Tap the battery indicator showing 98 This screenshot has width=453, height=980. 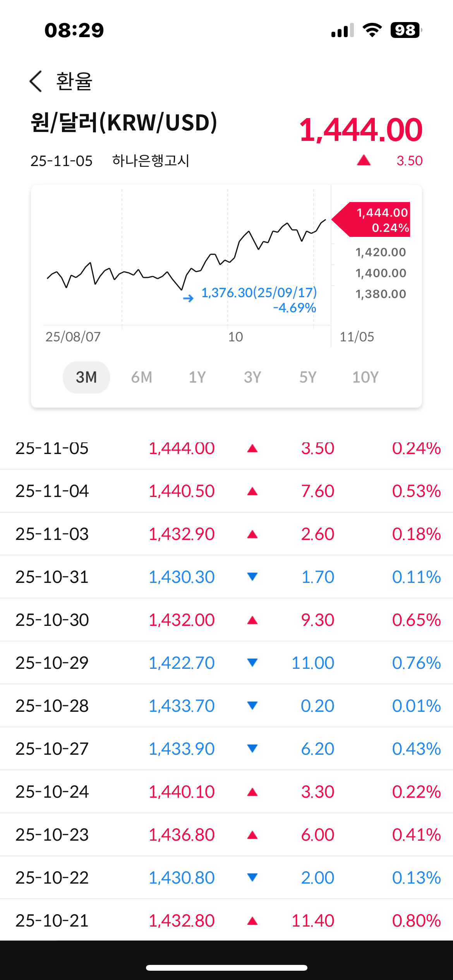(405, 30)
